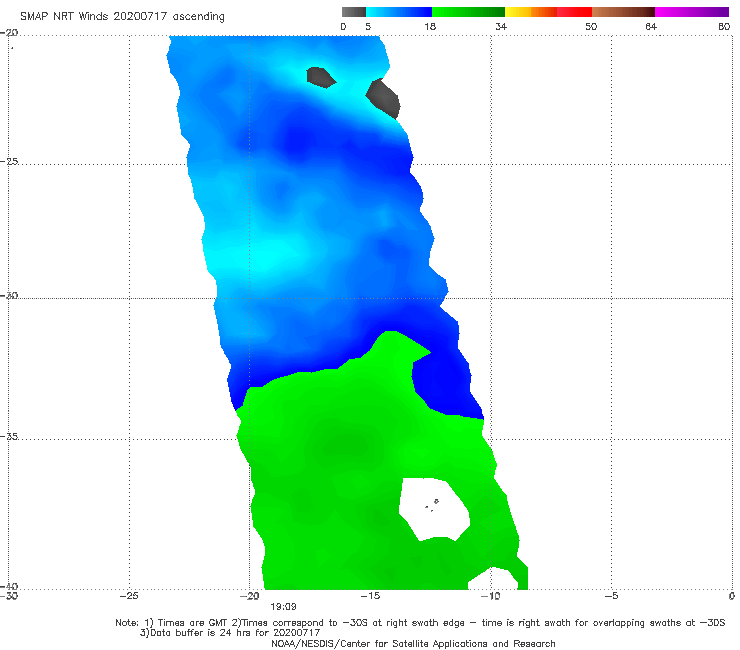Pick the magenta 64–80 segment of color bar
Image resolution: width=740 pixels, height=650 pixels.
click(x=692, y=12)
